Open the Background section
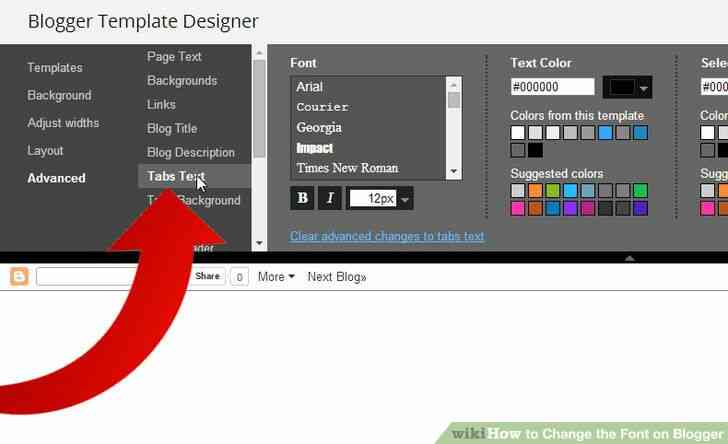 click(x=59, y=95)
